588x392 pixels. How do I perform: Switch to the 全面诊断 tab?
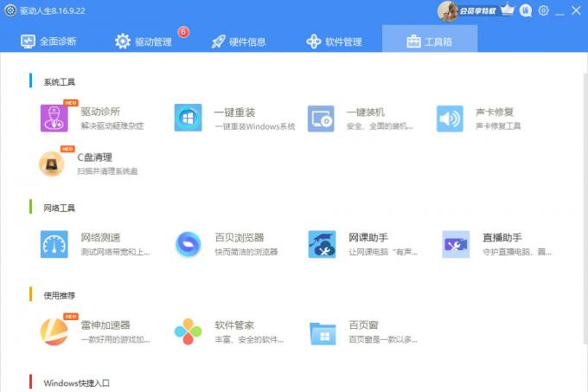coord(48,41)
